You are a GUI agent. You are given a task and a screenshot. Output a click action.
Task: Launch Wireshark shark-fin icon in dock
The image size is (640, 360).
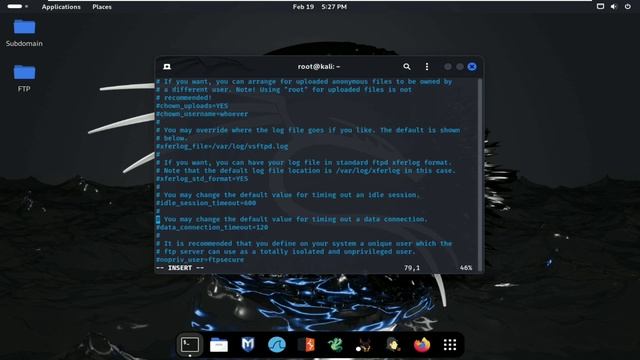[277, 345]
